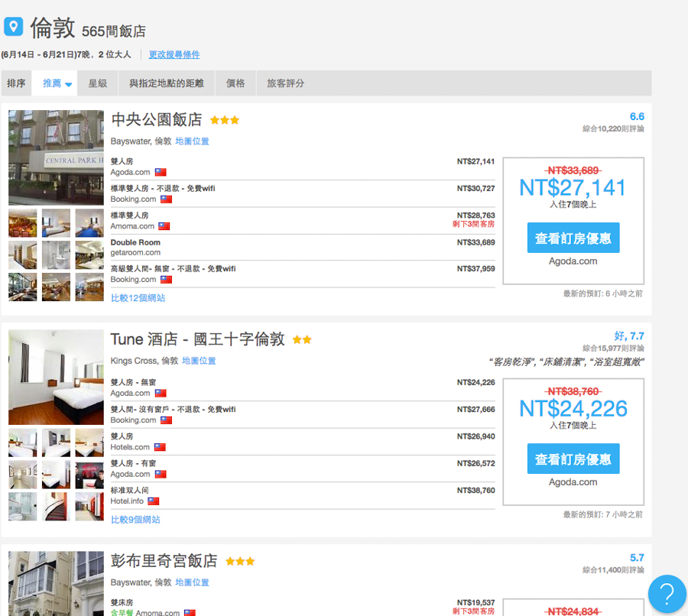
Task: Open Tune 酒店 - 國王十字倫敦 title
Action: coord(197,339)
